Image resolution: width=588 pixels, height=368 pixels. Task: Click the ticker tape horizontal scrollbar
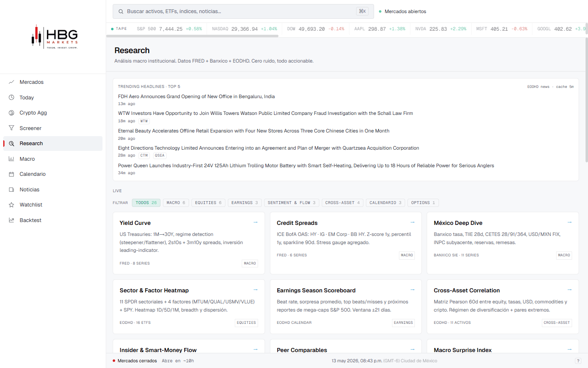[x=192, y=36]
